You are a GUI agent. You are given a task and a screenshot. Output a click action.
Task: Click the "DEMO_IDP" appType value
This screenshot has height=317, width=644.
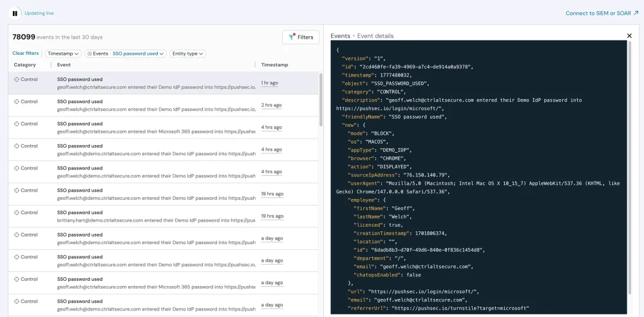pyautogui.click(x=395, y=150)
